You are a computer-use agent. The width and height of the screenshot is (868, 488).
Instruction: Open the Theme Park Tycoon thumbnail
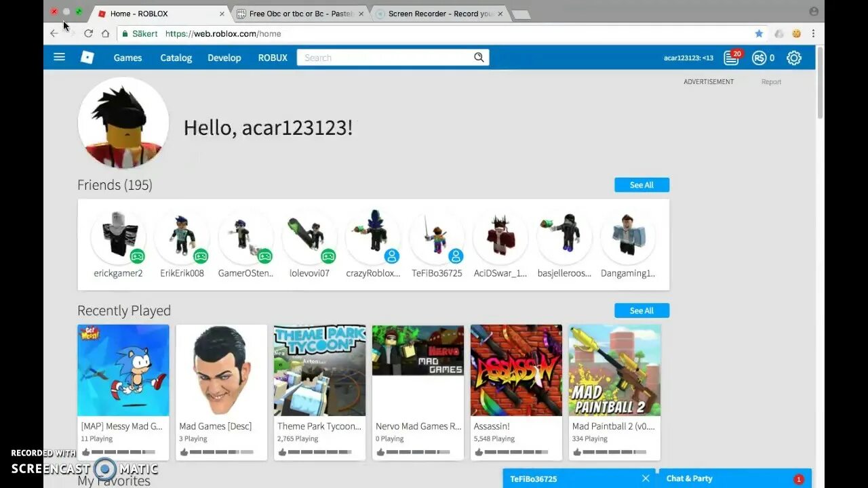(x=320, y=370)
